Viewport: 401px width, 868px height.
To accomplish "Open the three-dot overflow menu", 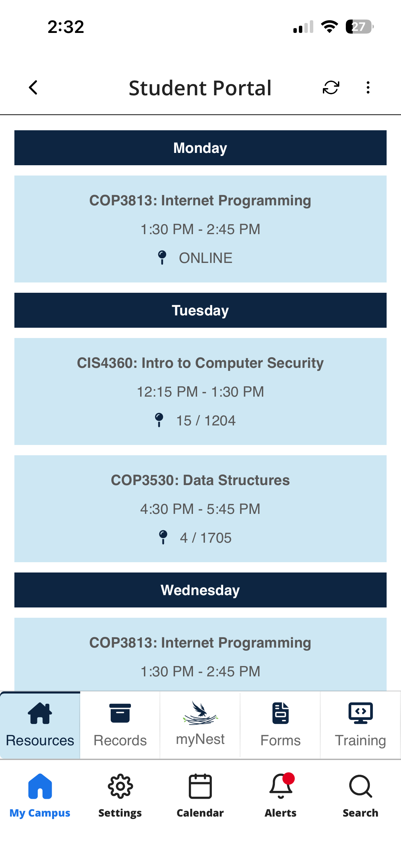I will [368, 88].
